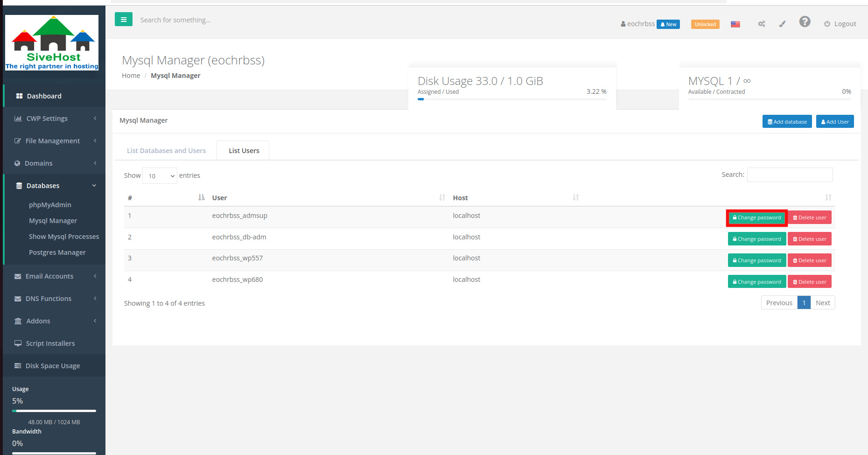Click sort icon on actions column
The image size is (868, 455).
tap(828, 197)
